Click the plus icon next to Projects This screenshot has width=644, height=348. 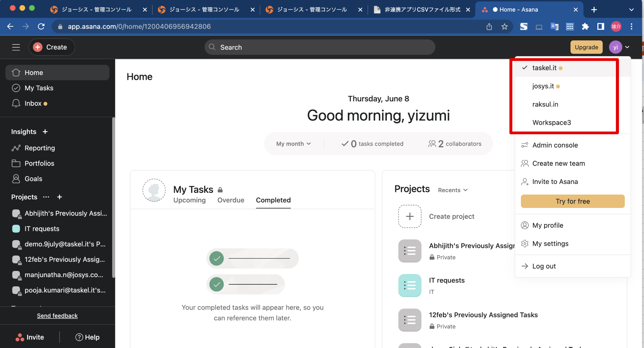pyautogui.click(x=60, y=197)
